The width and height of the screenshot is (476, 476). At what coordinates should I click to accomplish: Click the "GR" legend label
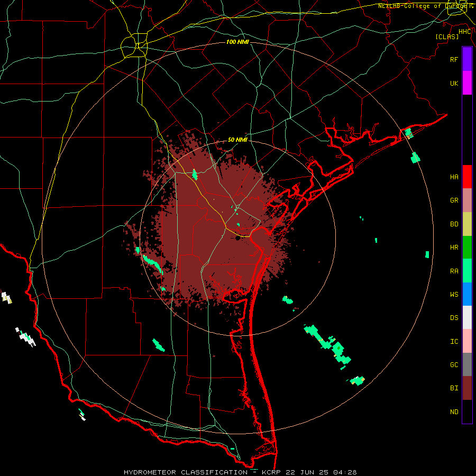tap(454, 200)
